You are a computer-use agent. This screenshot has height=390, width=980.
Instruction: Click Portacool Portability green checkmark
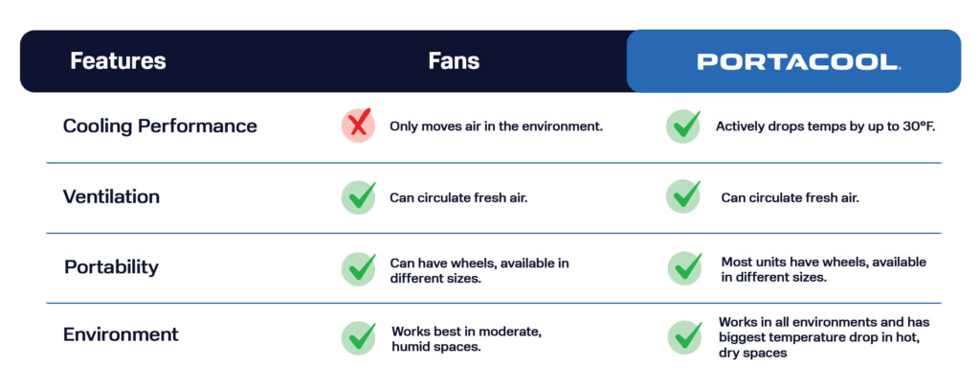(x=683, y=268)
